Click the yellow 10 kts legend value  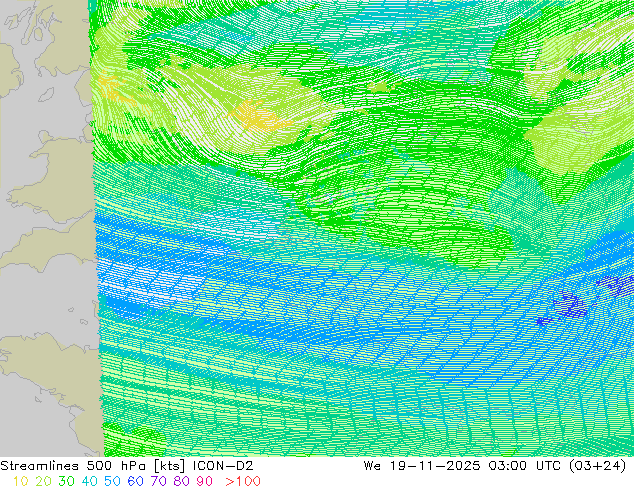tap(20, 481)
